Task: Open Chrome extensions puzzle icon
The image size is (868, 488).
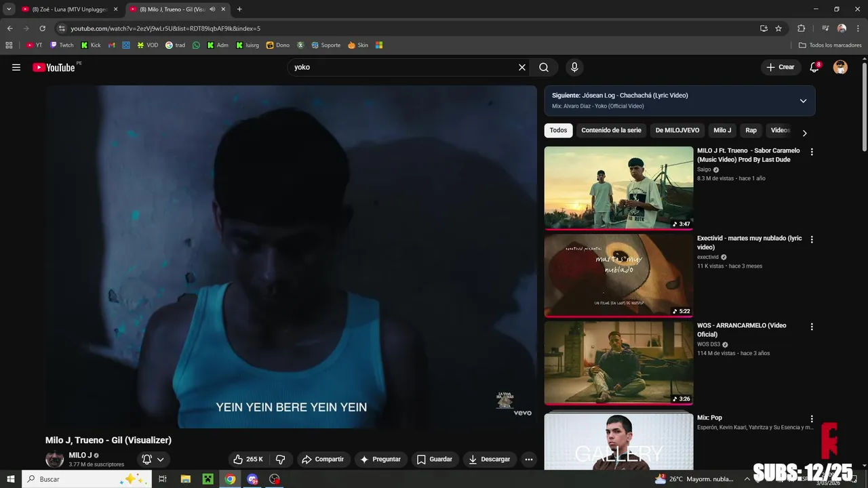Action: click(802, 28)
